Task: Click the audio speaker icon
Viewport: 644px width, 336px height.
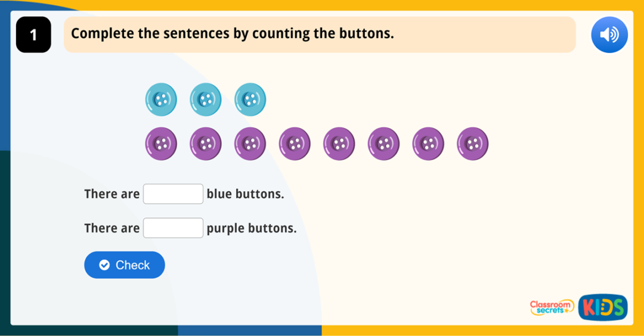Action: click(609, 35)
